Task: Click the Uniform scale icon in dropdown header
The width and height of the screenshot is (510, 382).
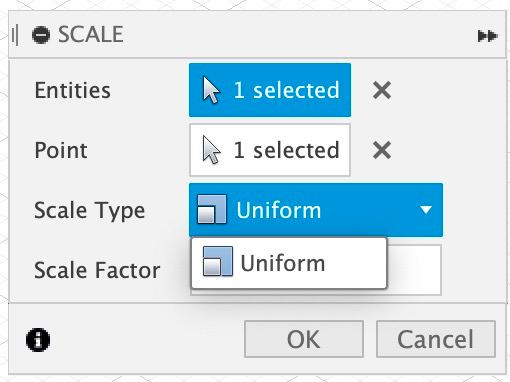Action: pos(212,209)
